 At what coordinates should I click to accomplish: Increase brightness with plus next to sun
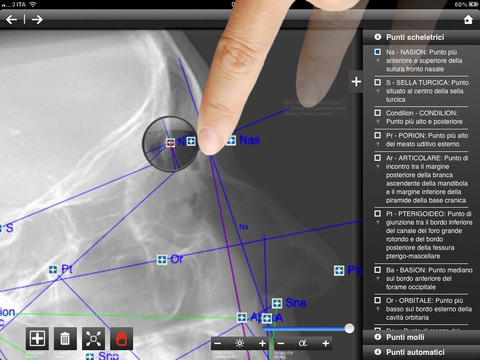pyautogui.click(x=262, y=343)
